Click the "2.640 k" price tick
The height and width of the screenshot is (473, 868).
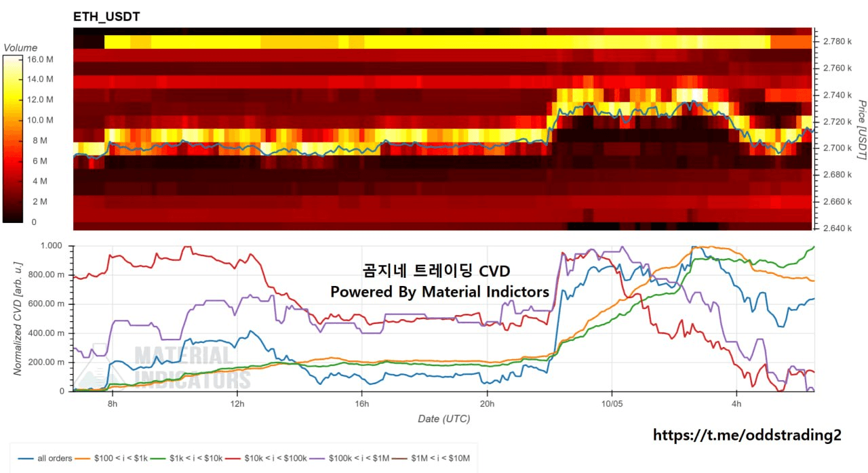click(837, 228)
